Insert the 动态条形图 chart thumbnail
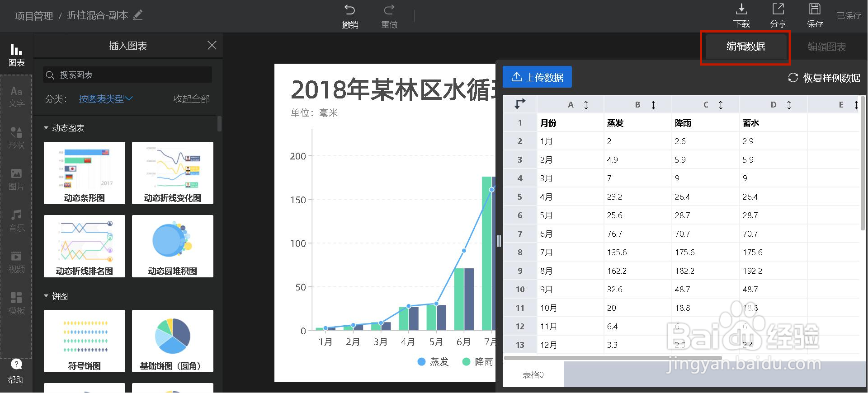The width and height of the screenshot is (868, 393). click(x=85, y=173)
